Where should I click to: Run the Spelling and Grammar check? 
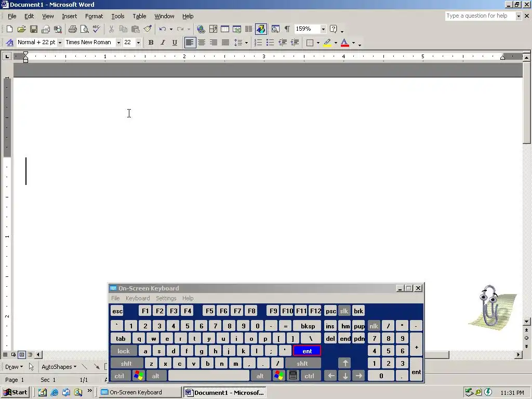coord(96,29)
